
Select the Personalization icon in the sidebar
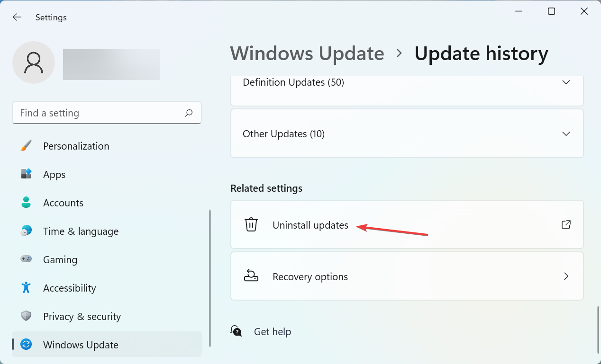(27, 146)
